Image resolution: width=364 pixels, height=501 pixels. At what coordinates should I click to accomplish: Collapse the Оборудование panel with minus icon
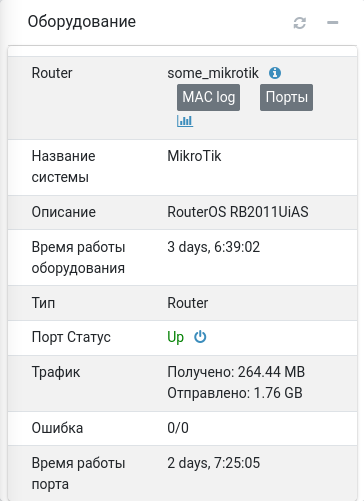(x=332, y=23)
